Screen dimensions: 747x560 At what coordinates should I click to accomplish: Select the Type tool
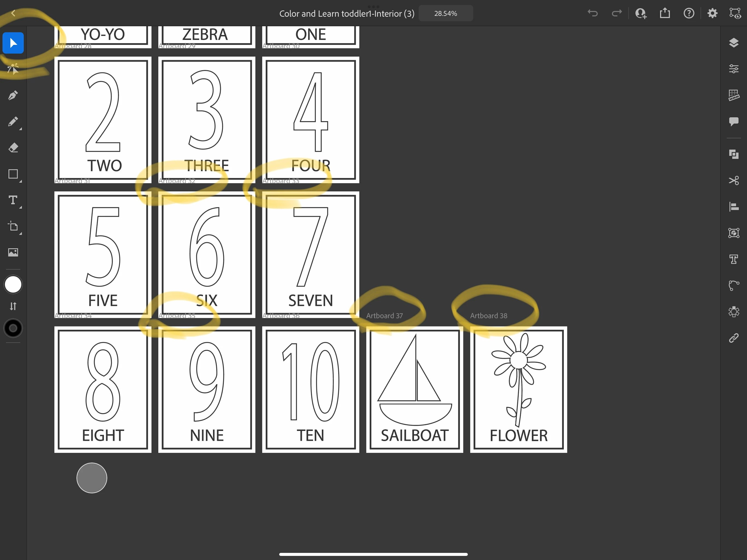[13, 200]
